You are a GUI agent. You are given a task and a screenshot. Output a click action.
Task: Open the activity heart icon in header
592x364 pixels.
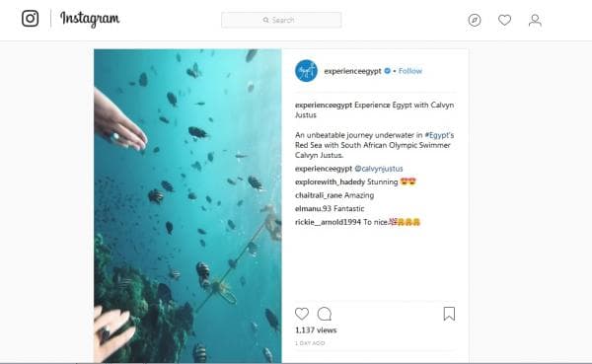[504, 20]
